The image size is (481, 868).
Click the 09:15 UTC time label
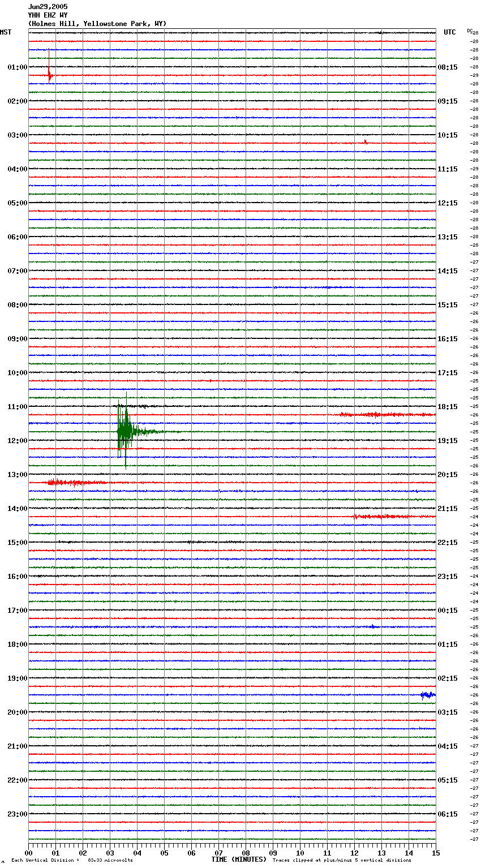[x=448, y=101]
